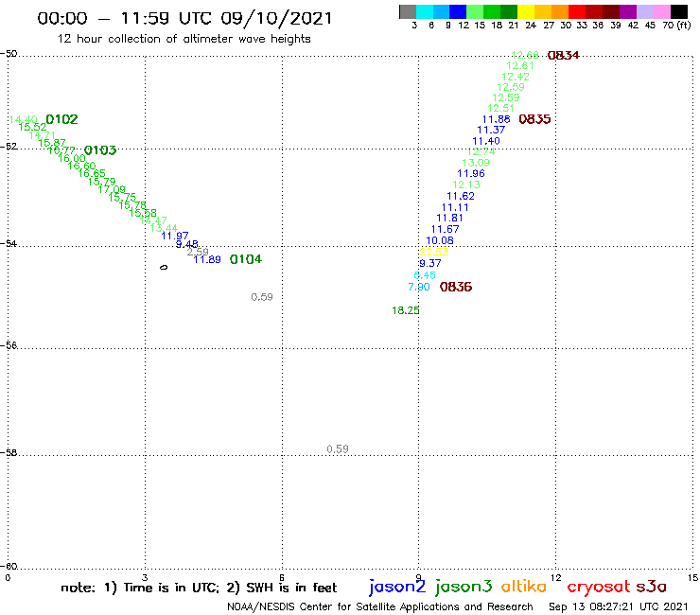Click the wave height value '12.68'

525,55
